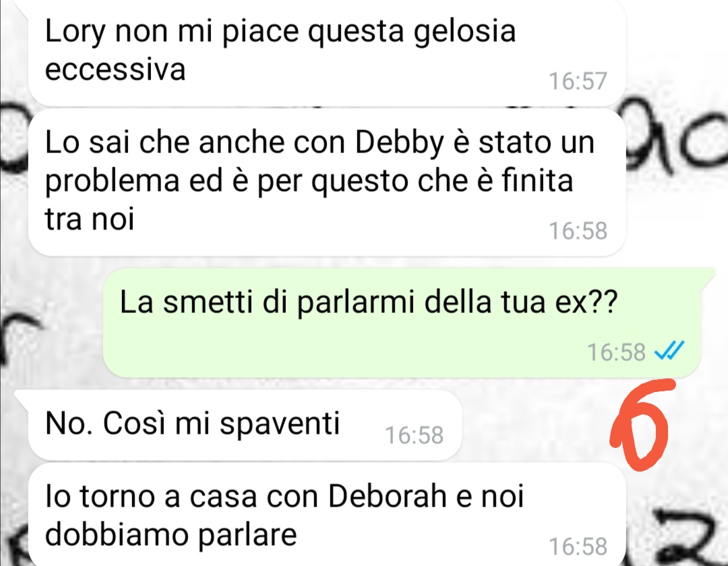Select the 'Lory non mi piace' message bubble
Viewport: 728px width, 566px height.
coord(327,53)
